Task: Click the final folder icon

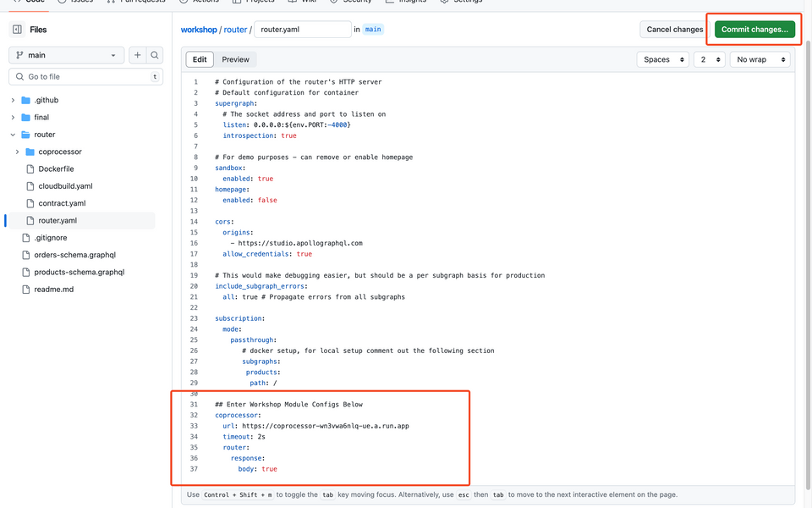Action: coord(25,117)
